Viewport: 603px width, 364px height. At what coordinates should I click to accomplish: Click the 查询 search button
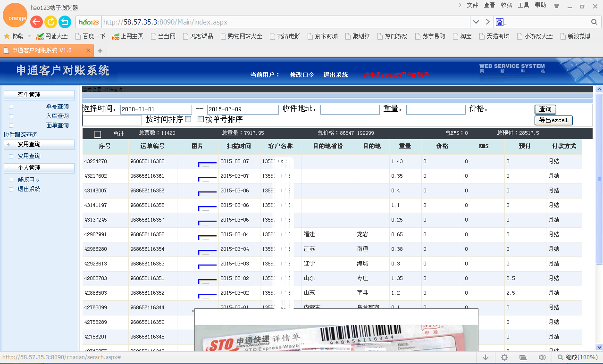545,109
